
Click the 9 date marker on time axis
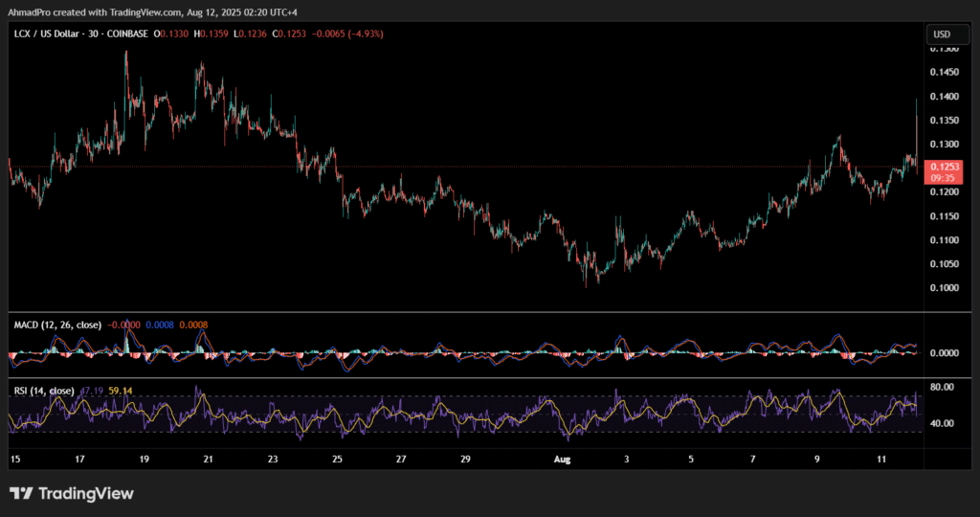[x=817, y=460]
